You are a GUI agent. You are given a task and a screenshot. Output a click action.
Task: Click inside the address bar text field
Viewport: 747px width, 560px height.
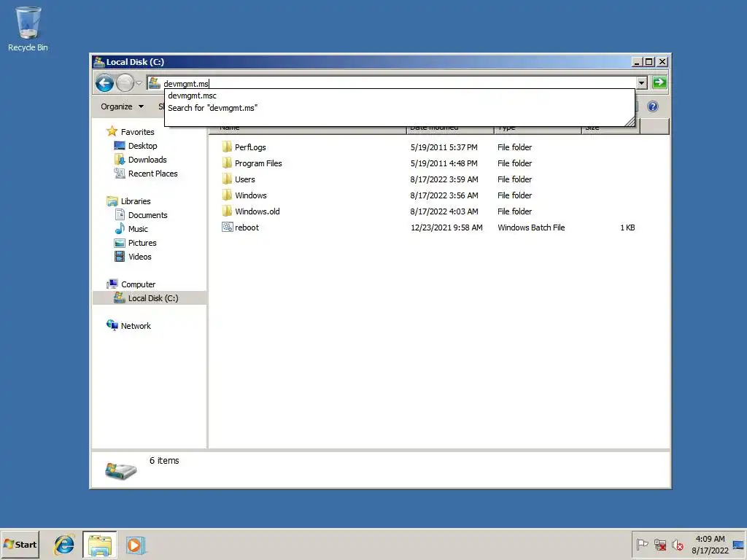[x=391, y=83]
